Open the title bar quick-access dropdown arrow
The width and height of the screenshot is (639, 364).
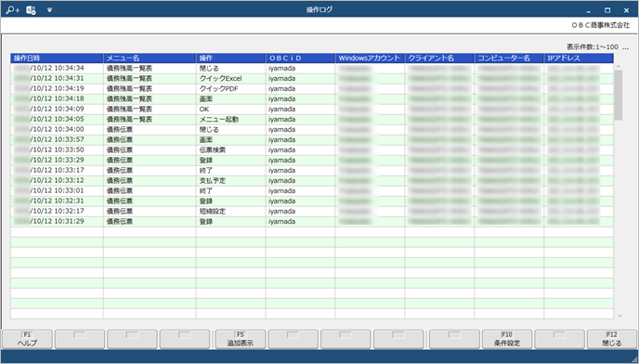(x=50, y=10)
